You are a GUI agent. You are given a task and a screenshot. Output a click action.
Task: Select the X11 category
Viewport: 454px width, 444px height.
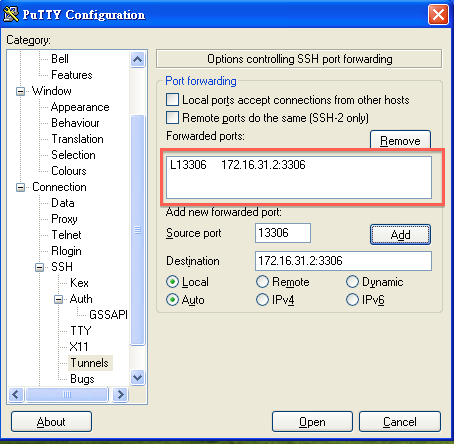pyautogui.click(x=79, y=347)
